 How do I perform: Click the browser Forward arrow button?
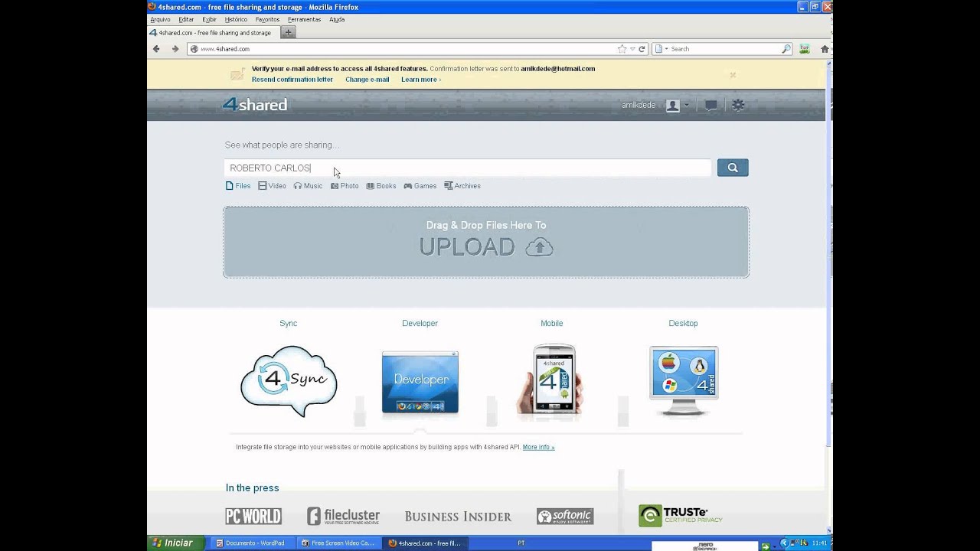tap(175, 48)
